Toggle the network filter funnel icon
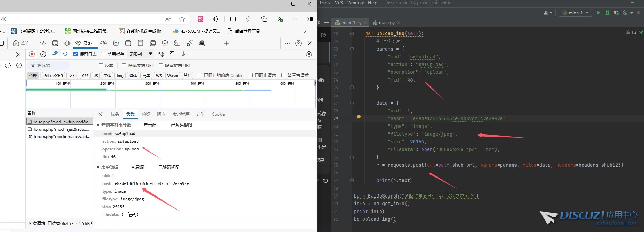This screenshot has width=644, height=232. coord(54,54)
